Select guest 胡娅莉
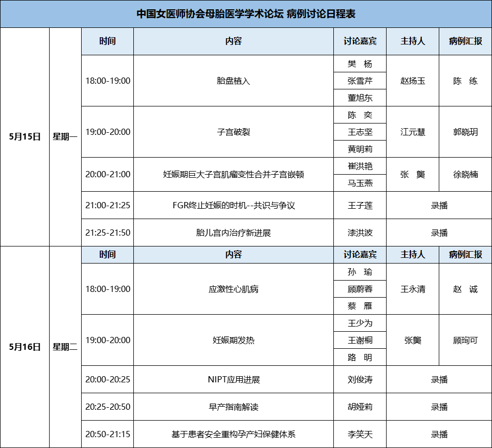492x448 pixels. [360, 407]
